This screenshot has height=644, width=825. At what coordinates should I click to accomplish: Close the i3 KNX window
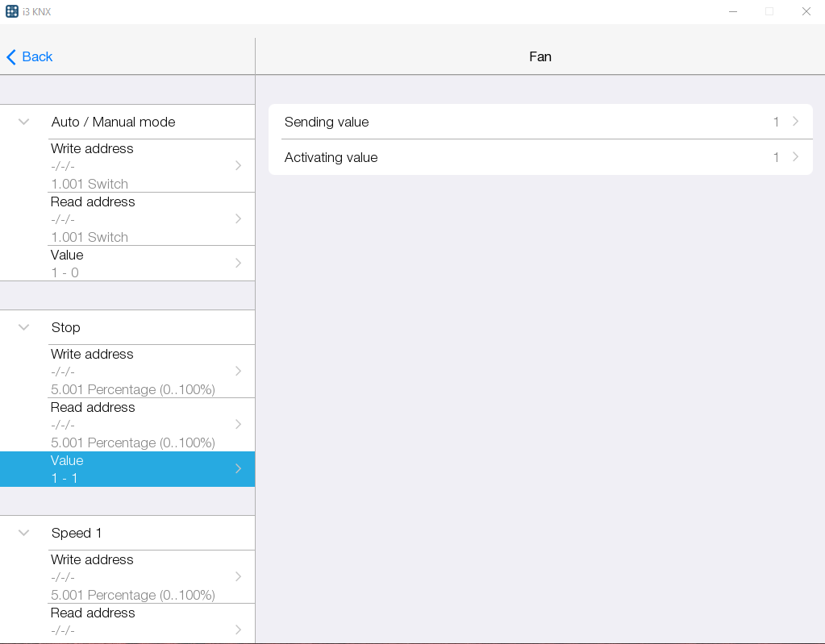pos(806,11)
